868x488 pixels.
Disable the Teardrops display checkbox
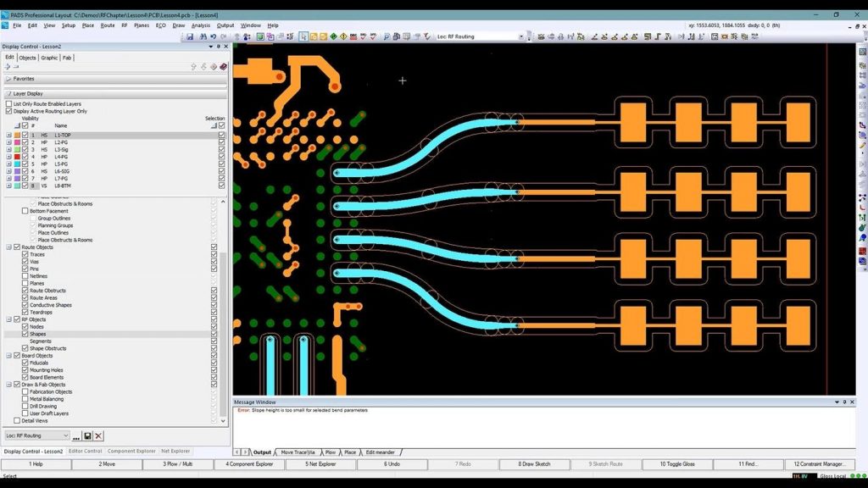24,312
